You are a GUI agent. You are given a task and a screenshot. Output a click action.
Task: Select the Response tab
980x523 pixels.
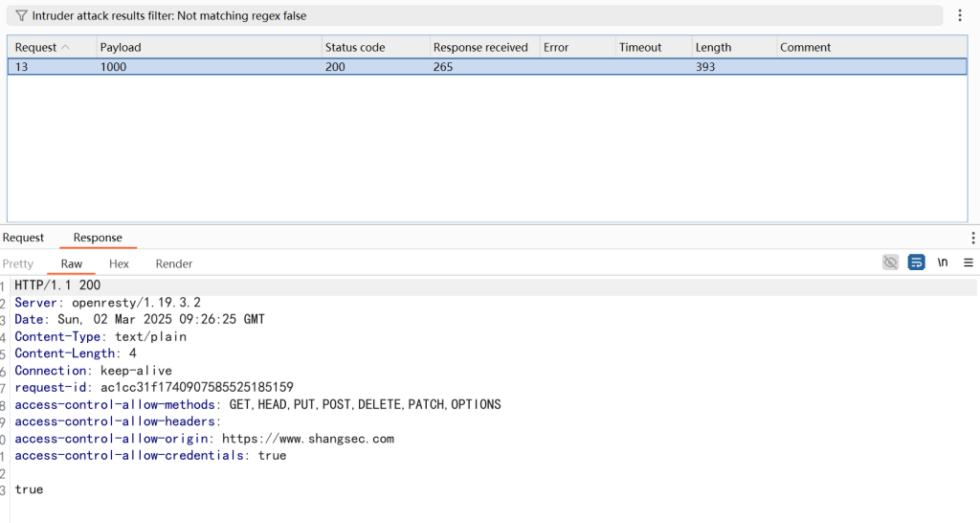coord(98,238)
